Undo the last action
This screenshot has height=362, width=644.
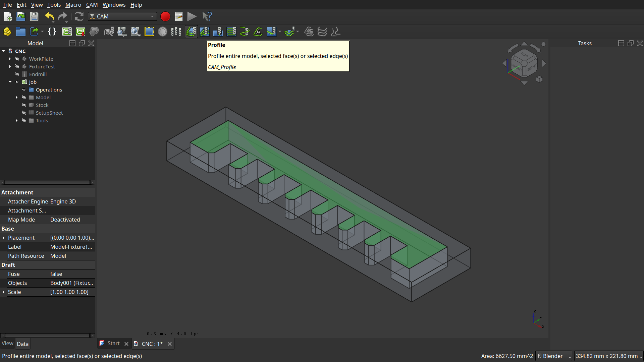coord(49,16)
